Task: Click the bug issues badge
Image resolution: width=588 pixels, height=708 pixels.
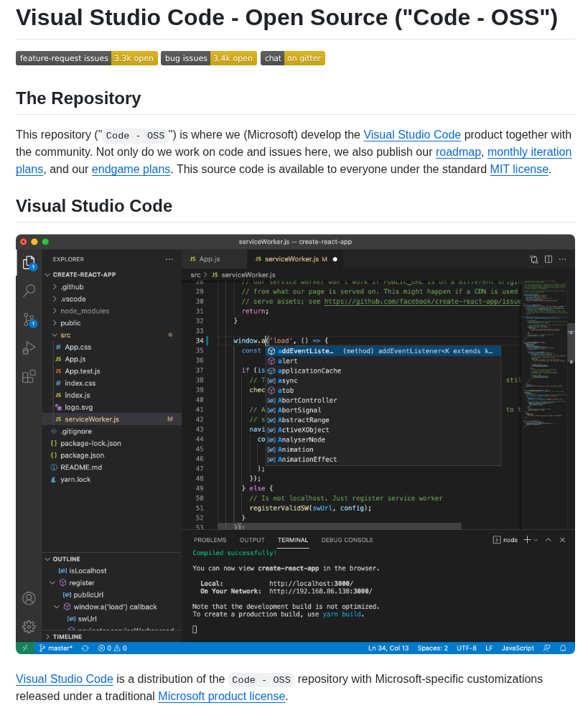Action: tap(209, 58)
